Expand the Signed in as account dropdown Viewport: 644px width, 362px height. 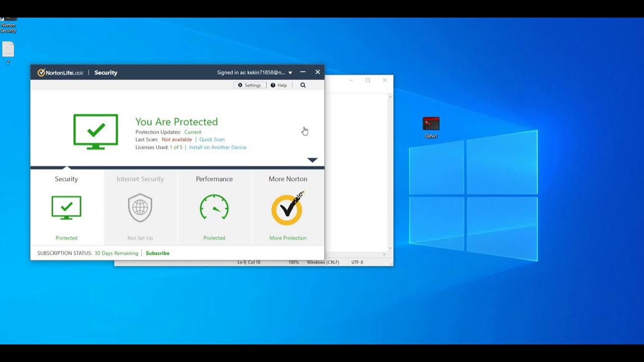290,73
